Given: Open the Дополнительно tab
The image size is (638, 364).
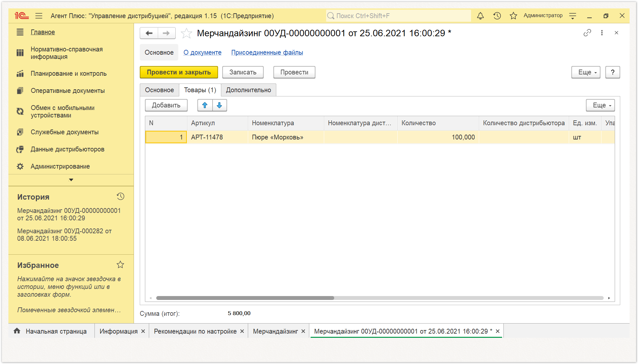Looking at the screenshot, I should click(248, 90).
